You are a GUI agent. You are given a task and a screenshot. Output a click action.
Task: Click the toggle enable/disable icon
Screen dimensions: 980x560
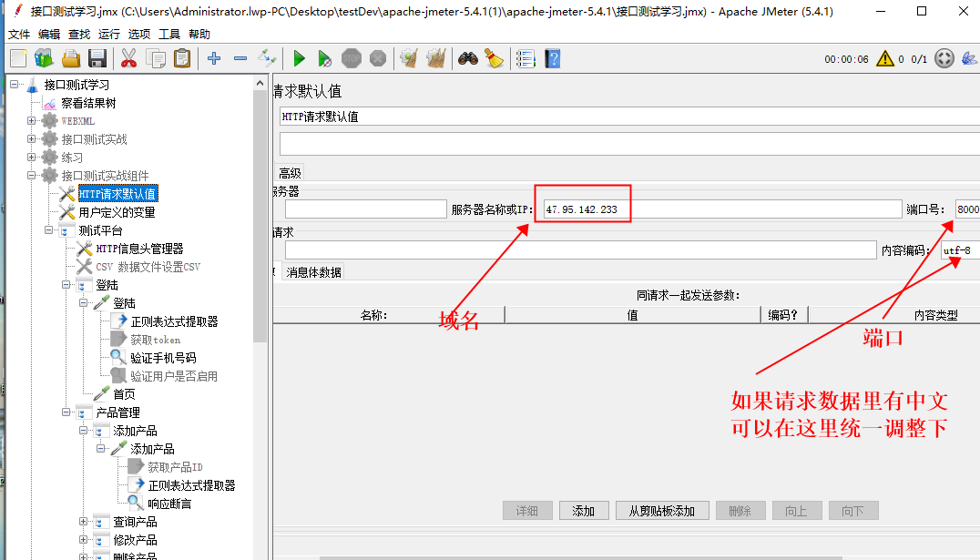(267, 59)
